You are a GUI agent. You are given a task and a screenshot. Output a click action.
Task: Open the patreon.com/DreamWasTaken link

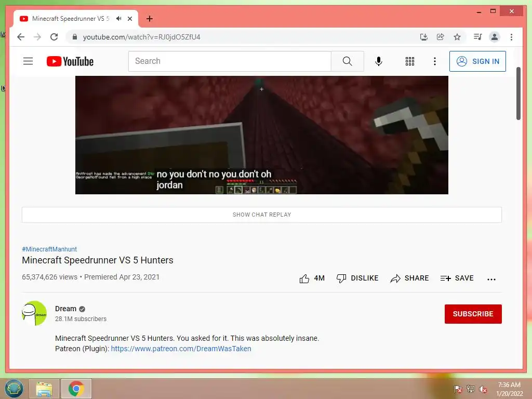tap(181, 349)
